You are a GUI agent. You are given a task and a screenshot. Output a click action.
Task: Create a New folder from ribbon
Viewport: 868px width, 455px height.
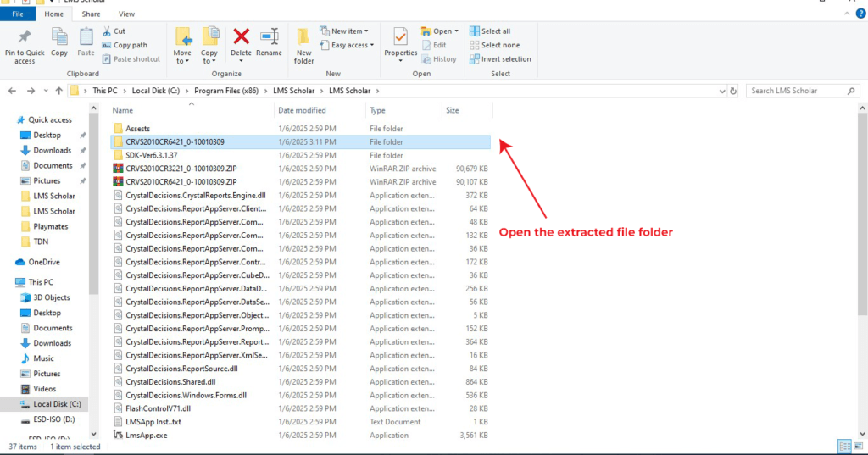303,46
